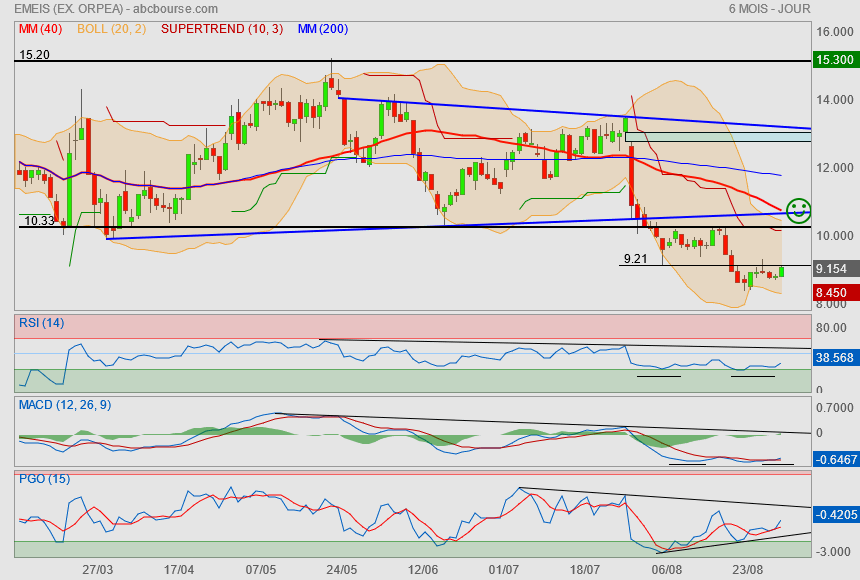This screenshot has width=860, height=580.
Task: Click the -0.4205 PGO value tag
Action: pos(835,515)
